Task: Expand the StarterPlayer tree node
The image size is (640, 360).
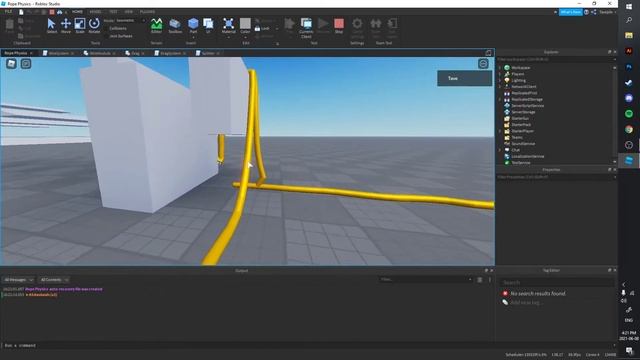Action: click(x=500, y=131)
